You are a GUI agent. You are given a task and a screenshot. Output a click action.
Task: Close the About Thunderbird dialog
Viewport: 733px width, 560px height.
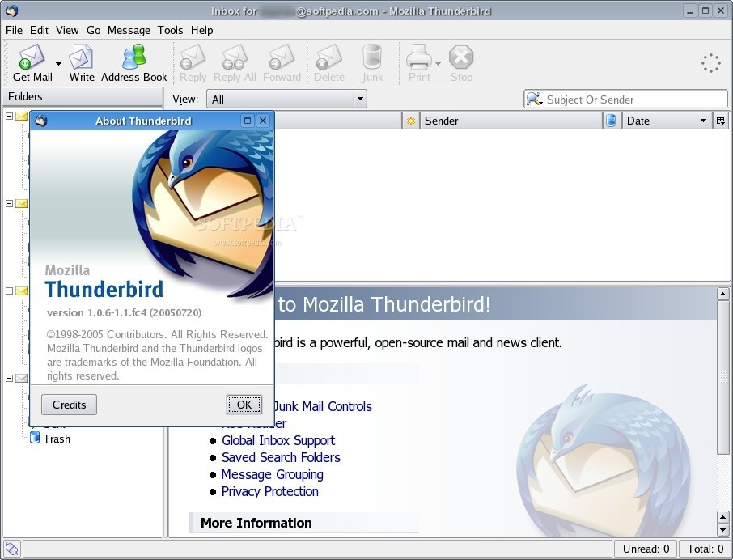pos(263,121)
